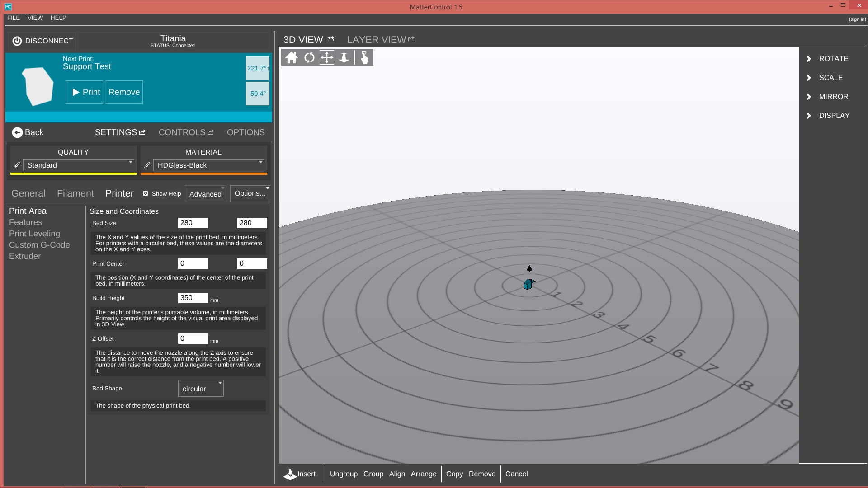Open the FILE menu
Viewport: 868px width, 488px height.
coord(14,18)
